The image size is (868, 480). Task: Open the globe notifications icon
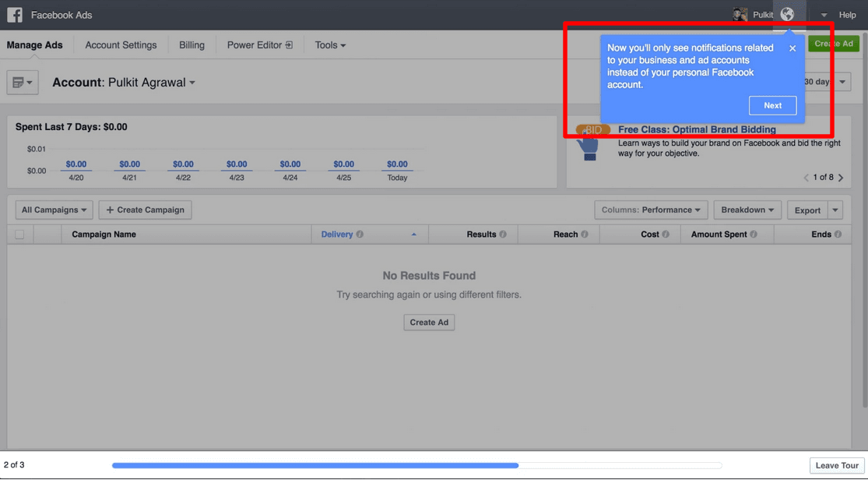(787, 15)
